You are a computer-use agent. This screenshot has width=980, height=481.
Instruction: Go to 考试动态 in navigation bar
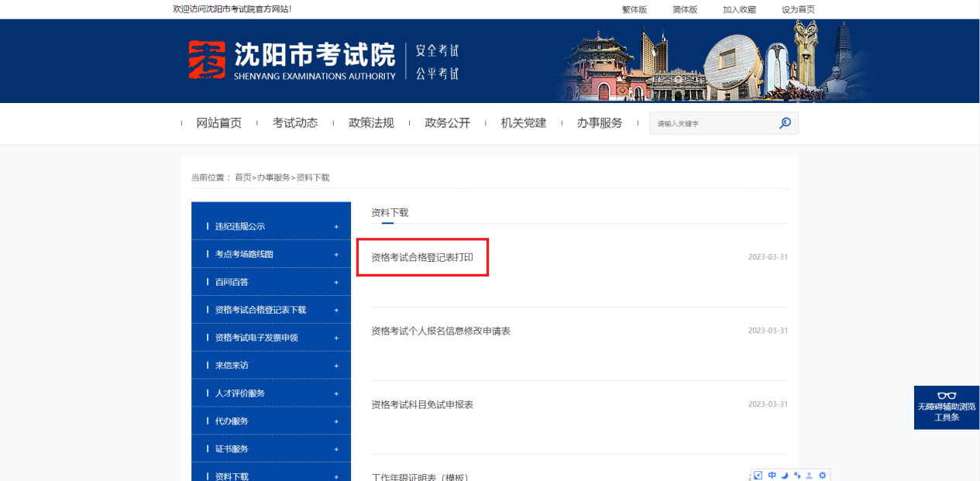[x=294, y=123]
